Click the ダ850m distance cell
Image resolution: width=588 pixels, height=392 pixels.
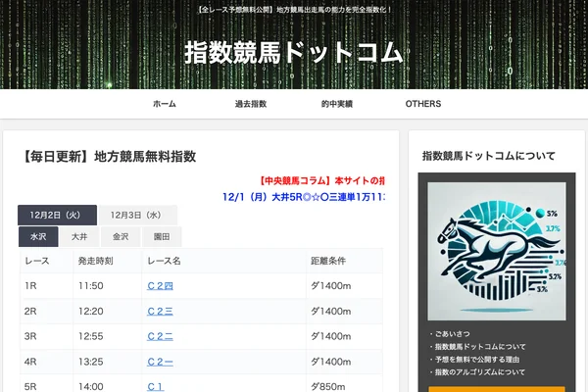pos(344,384)
